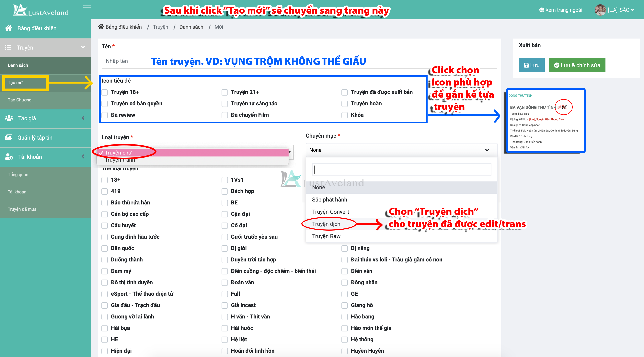Open Danh sách in sidebar

(x=45, y=65)
